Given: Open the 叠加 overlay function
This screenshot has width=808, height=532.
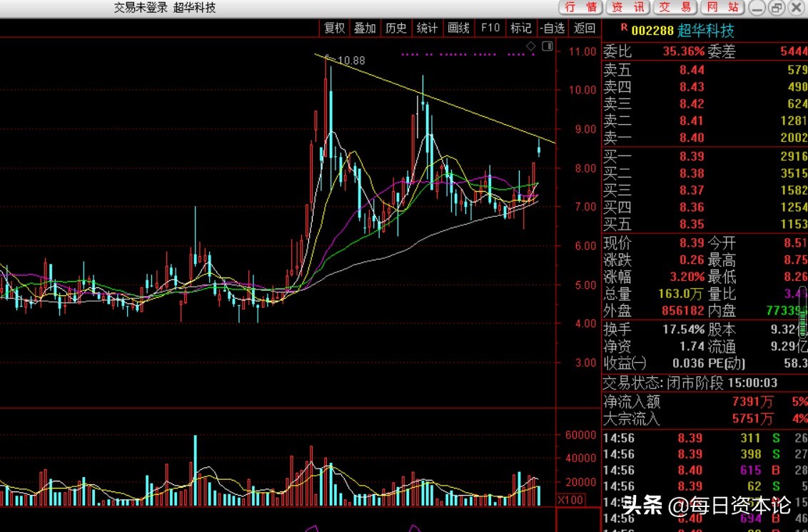Looking at the screenshot, I should 365,29.
